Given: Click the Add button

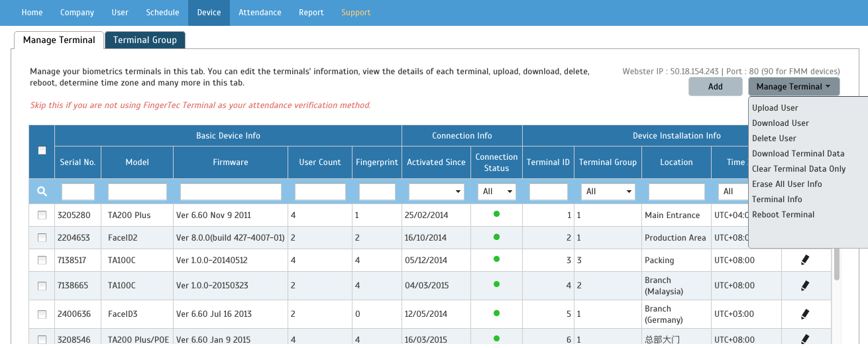Looking at the screenshot, I should click(716, 87).
